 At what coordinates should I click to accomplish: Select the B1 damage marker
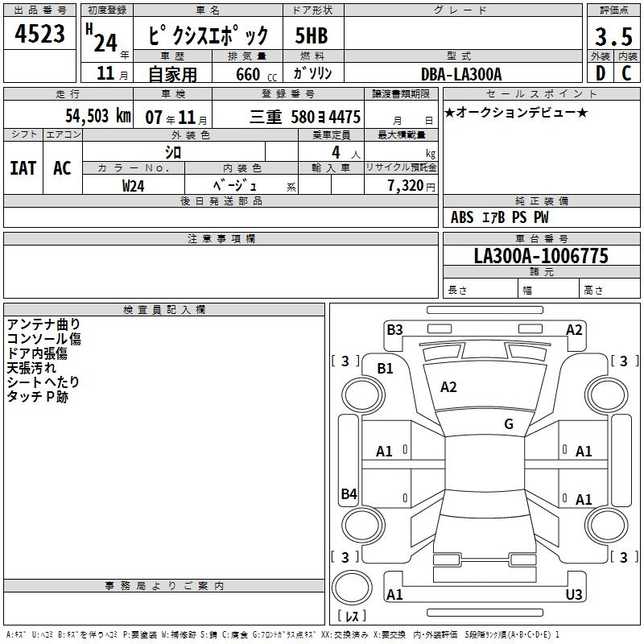click(386, 369)
